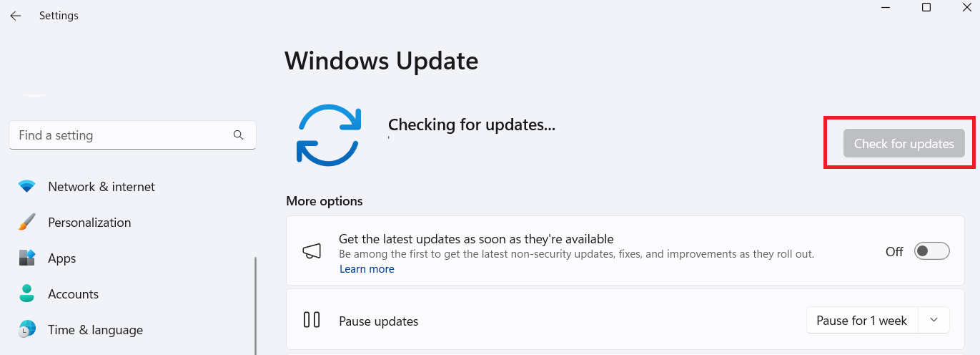Click the Accounts person icon
Screen dimensions: 980x355
(27, 294)
